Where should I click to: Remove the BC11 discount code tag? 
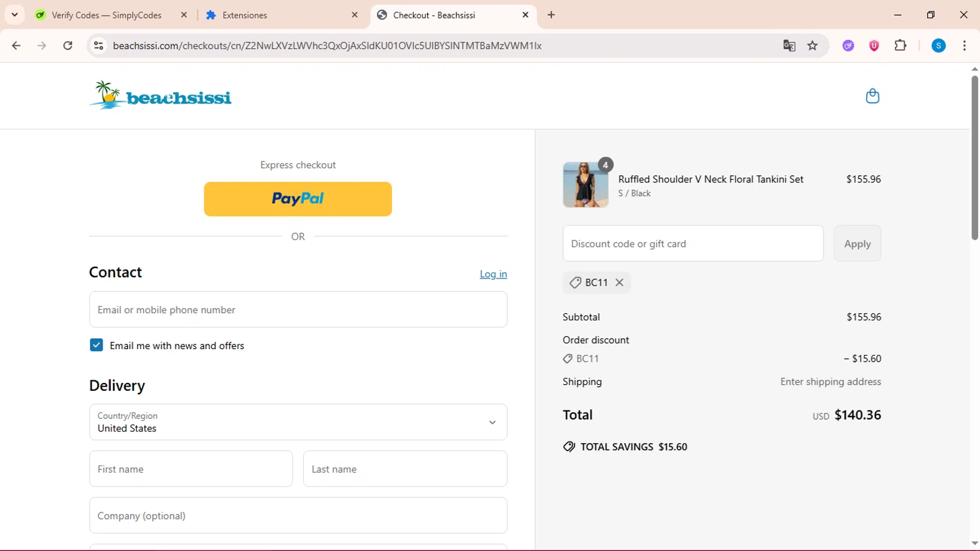point(619,282)
